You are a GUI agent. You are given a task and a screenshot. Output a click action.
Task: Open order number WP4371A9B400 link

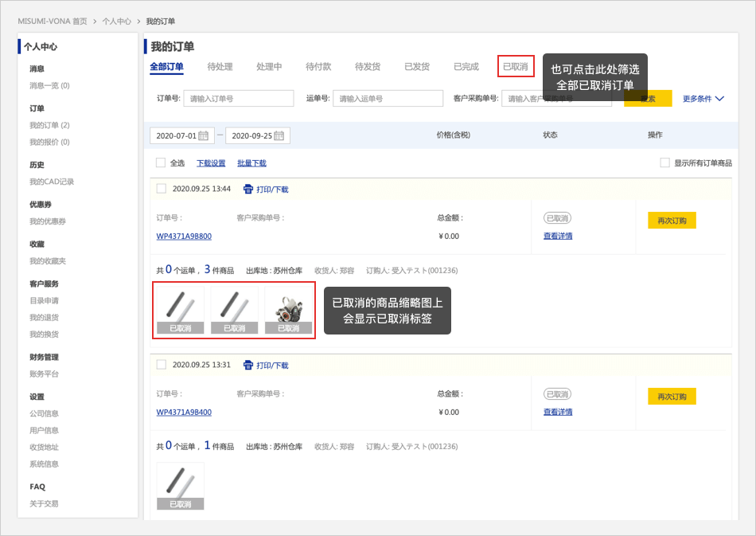[x=184, y=413]
